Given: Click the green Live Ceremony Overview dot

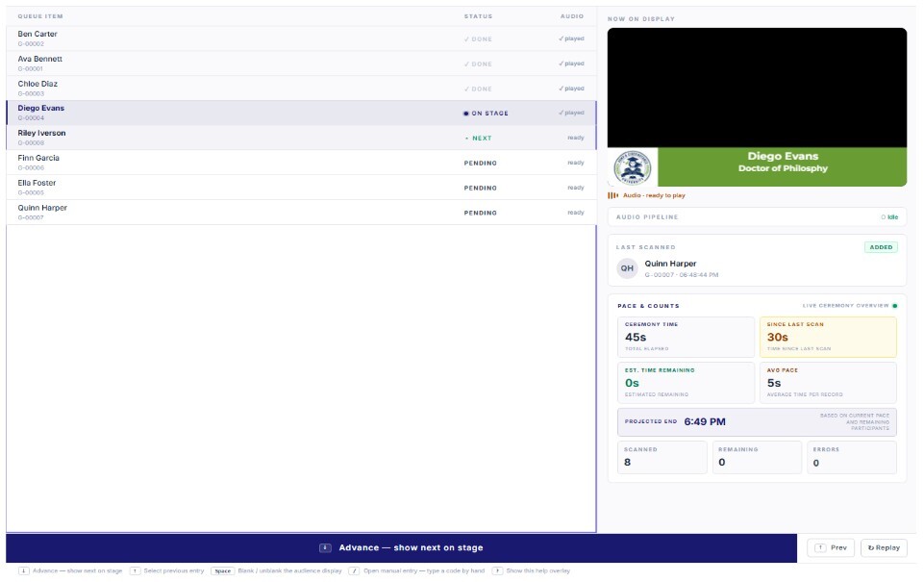Looking at the screenshot, I should 894,306.
